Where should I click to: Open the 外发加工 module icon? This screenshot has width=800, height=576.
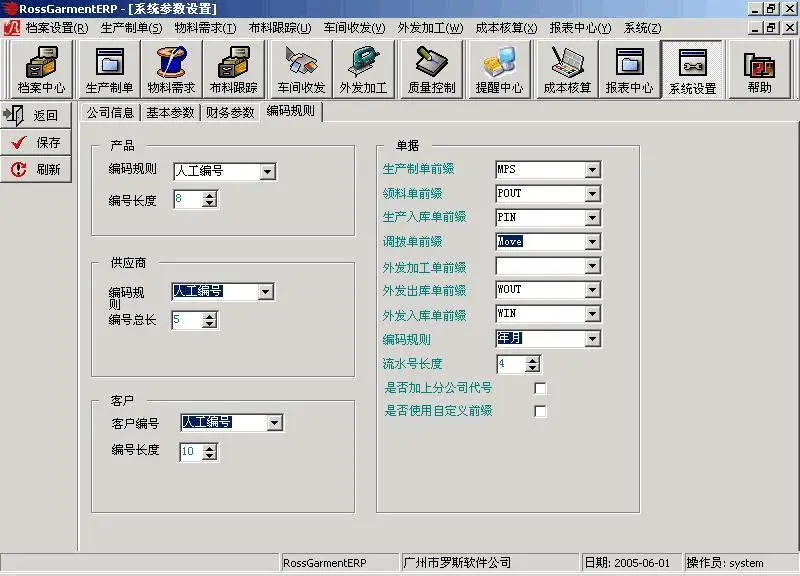pyautogui.click(x=362, y=68)
